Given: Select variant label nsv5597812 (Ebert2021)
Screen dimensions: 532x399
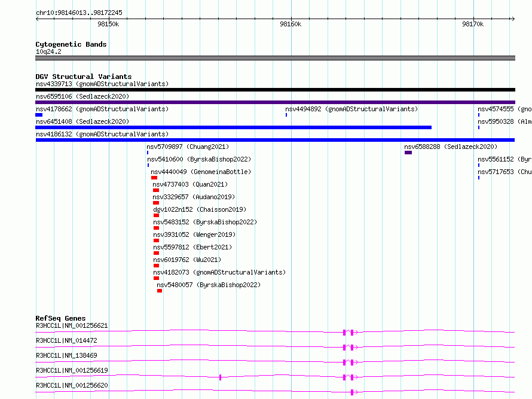Looking at the screenshot, I should tap(192, 247).
